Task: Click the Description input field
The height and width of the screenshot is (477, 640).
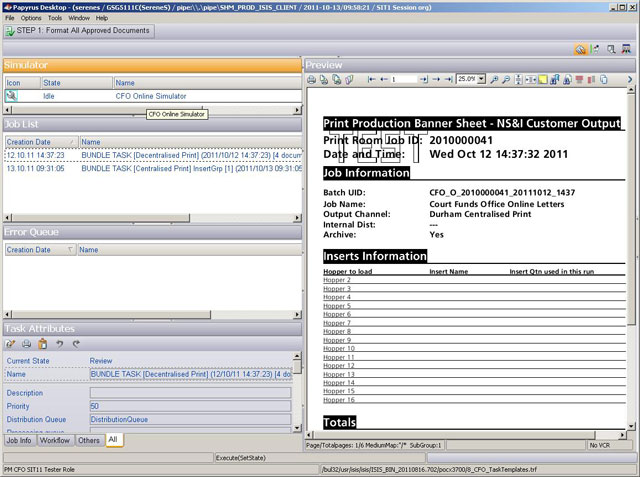Action: 191,393
